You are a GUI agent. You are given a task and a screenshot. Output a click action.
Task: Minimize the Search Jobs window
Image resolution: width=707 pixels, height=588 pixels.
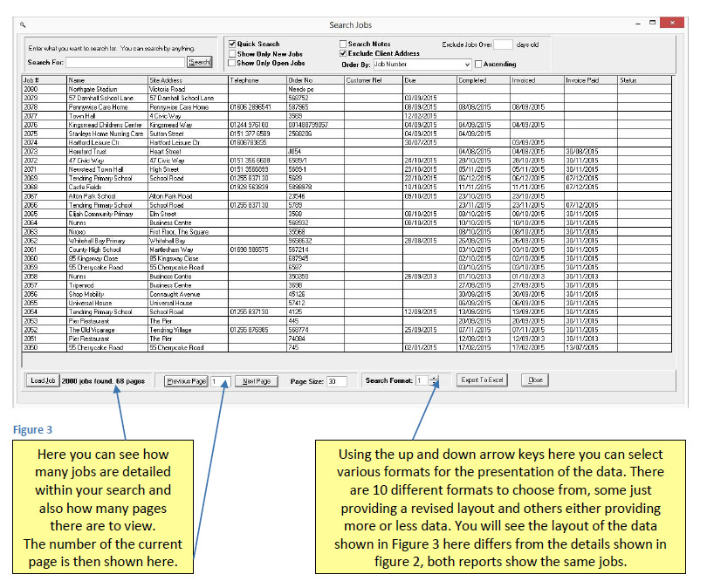pos(637,23)
